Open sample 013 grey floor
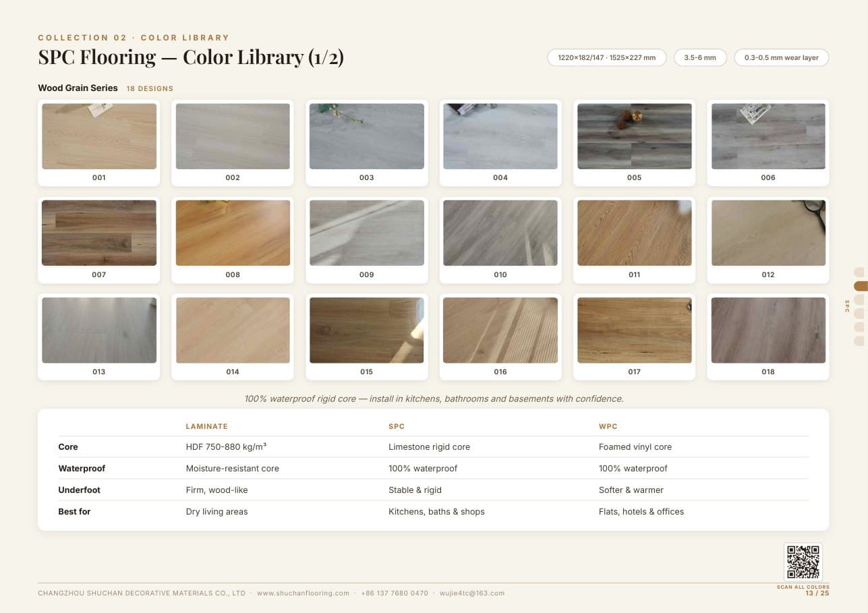The height and width of the screenshot is (613, 868). pos(99,330)
